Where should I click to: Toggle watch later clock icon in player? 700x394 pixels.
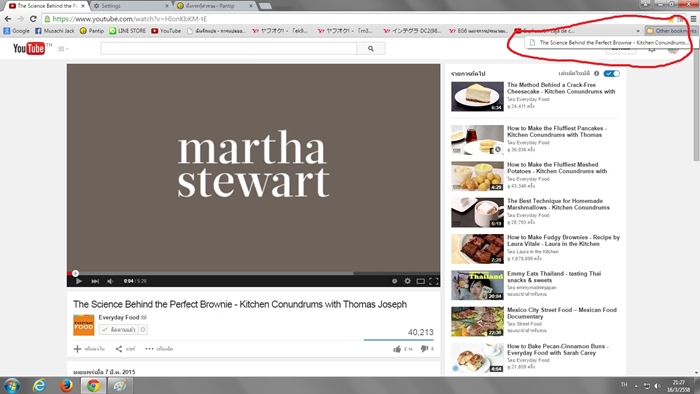394,281
